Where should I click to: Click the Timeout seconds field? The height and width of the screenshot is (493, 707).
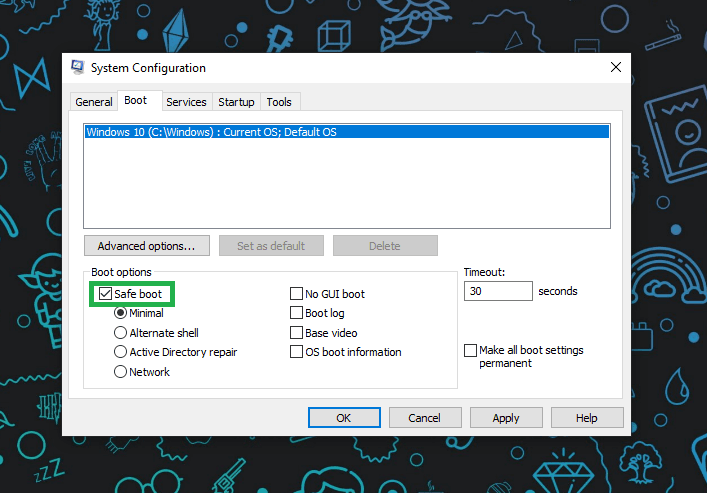pyautogui.click(x=498, y=291)
